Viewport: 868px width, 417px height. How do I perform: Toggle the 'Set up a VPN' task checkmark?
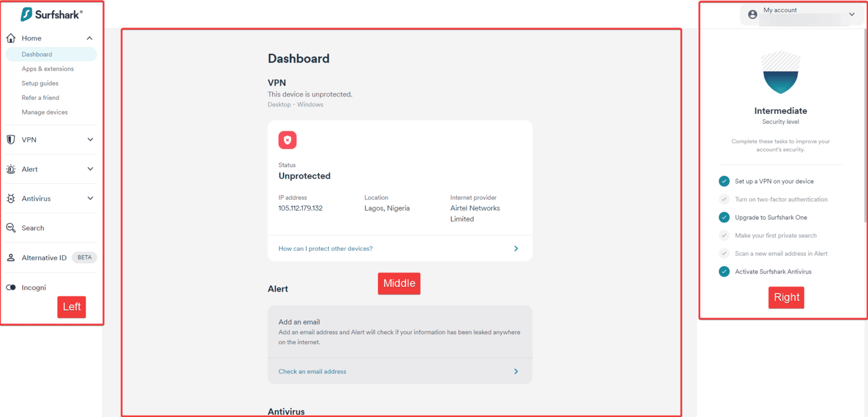coord(724,181)
